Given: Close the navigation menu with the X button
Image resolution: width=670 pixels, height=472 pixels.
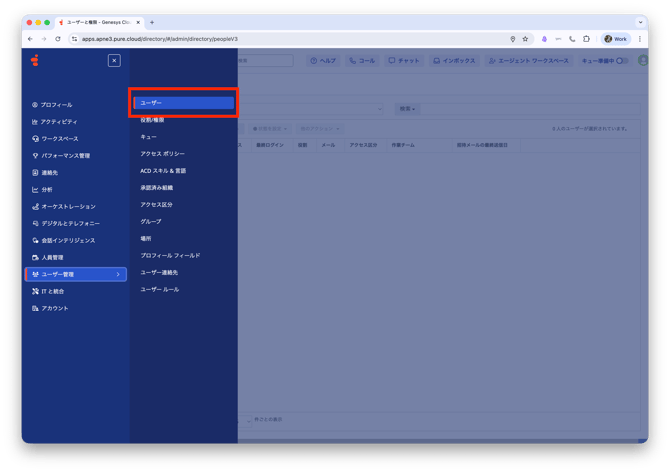Looking at the screenshot, I should coord(114,61).
